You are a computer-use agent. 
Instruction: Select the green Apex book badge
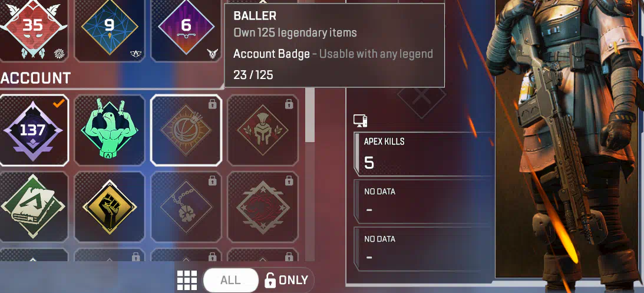pyautogui.click(x=34, y=206)
